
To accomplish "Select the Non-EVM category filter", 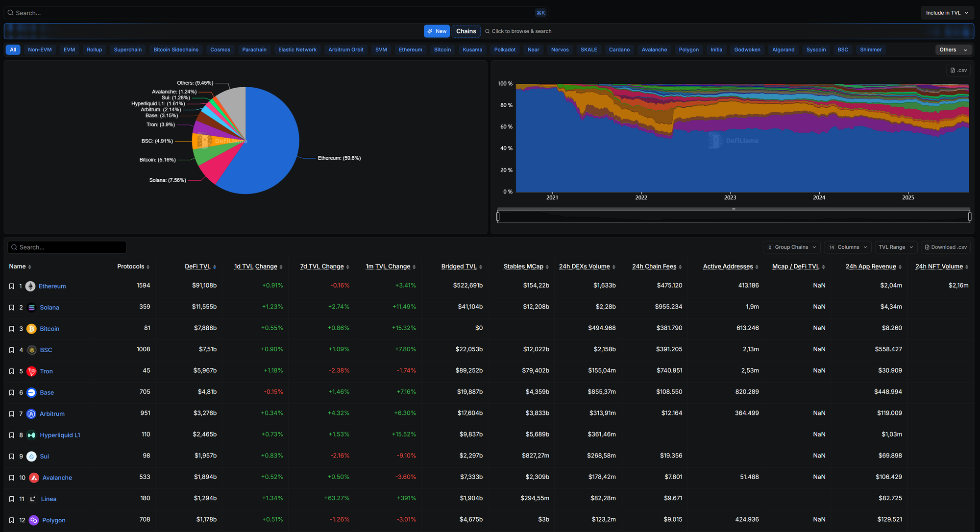I will pos(40,49).
